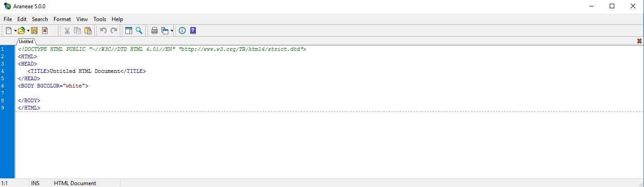The width and height of the screenshot is (644, 187).
Task: Expand the New document dropdown arrow
Action: tap(15, 31)
